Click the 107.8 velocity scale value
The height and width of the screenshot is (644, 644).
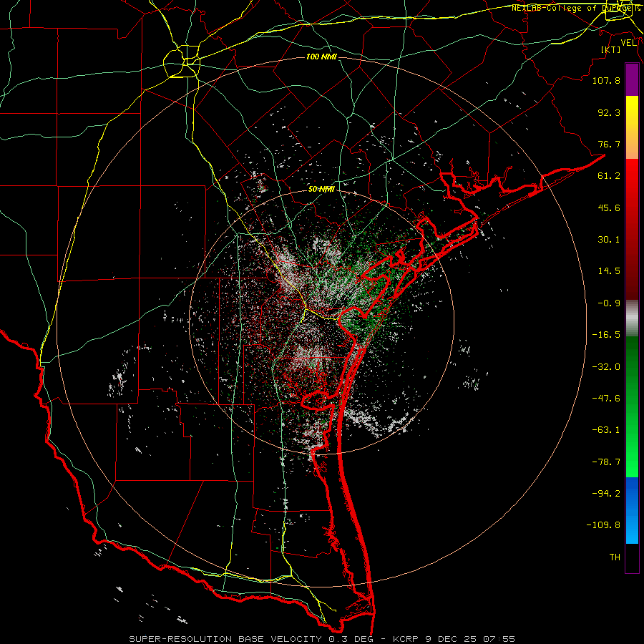(x=606, y=80)
